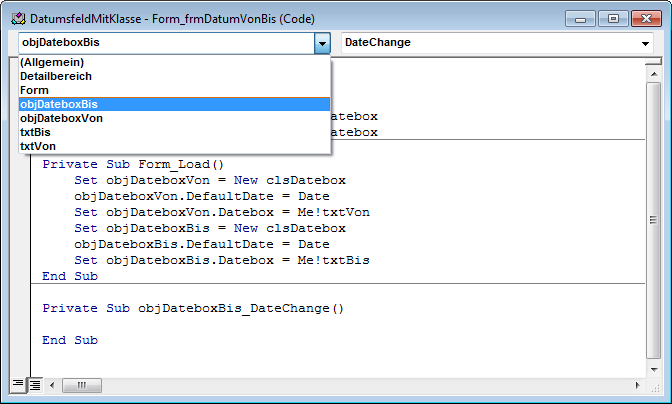The height and width of the screenshot is (404, 672).
Task: Open the DateChange procedure dropdown
Action: tap(645, 43)
